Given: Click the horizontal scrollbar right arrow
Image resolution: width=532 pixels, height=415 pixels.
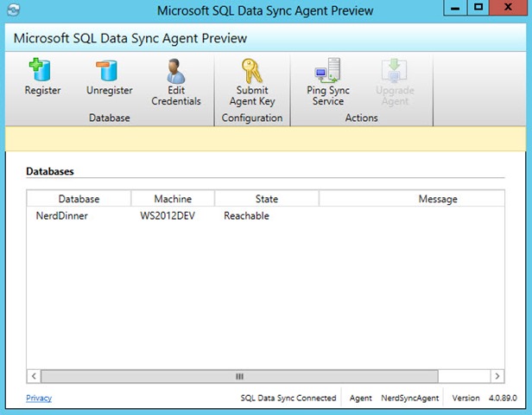Looking at the screenshot, I should (497, 376).
